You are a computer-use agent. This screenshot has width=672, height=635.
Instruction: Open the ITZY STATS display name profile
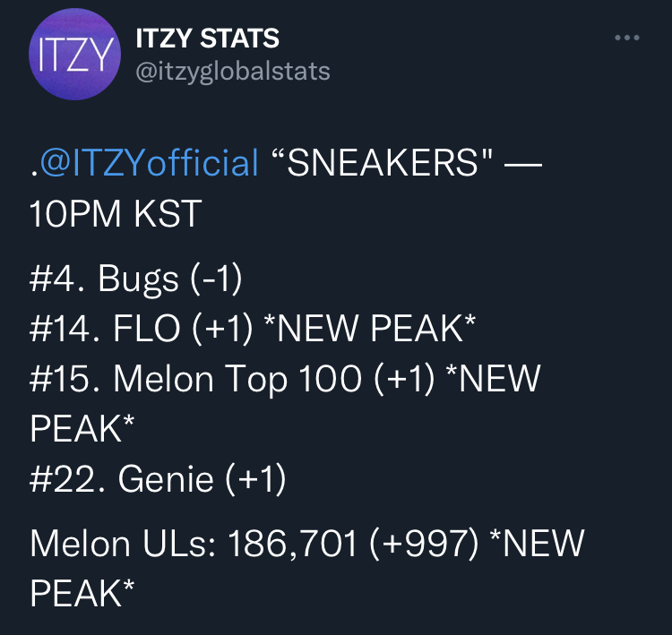pos(208,39)
